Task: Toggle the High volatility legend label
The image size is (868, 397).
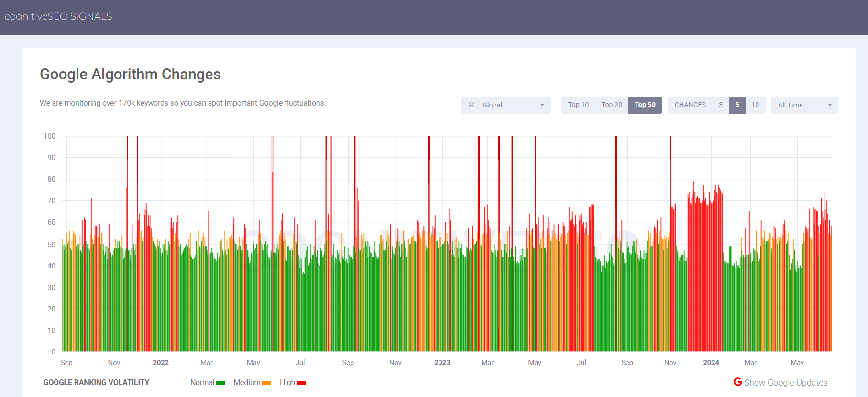Action: click(287, 383)
